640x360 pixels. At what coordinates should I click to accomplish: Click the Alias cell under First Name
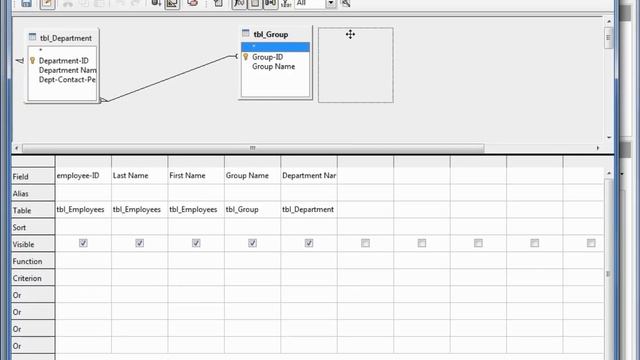pyautogui.click(x=196, y=193)
